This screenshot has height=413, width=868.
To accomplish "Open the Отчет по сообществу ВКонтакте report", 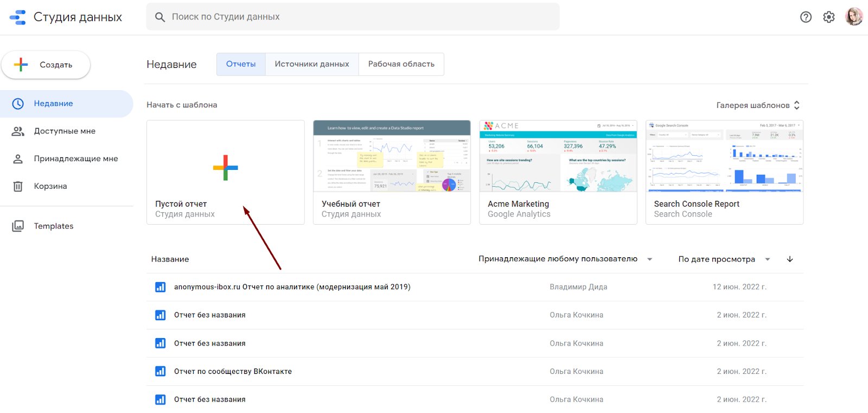I will click(x=233, y=372).
